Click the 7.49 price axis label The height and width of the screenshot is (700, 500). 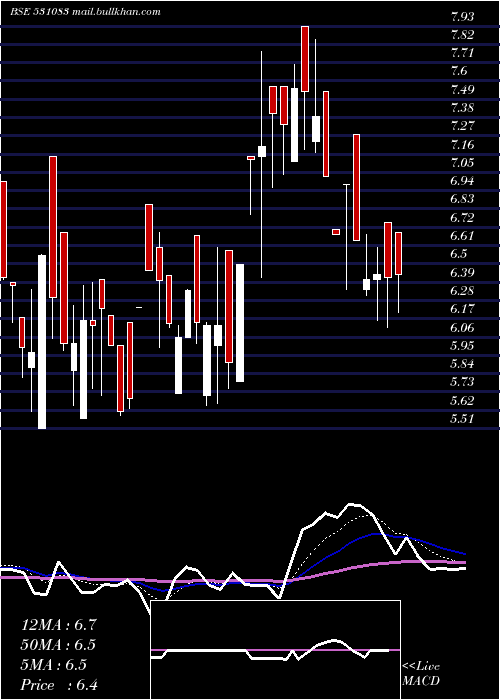click(462, 90)
